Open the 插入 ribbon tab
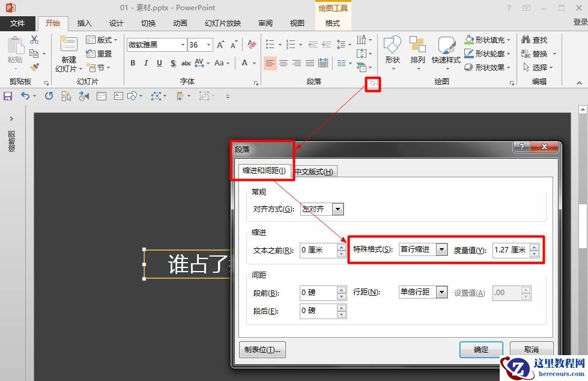The height and width of the screenshot is (381, 588). point(85,23)
